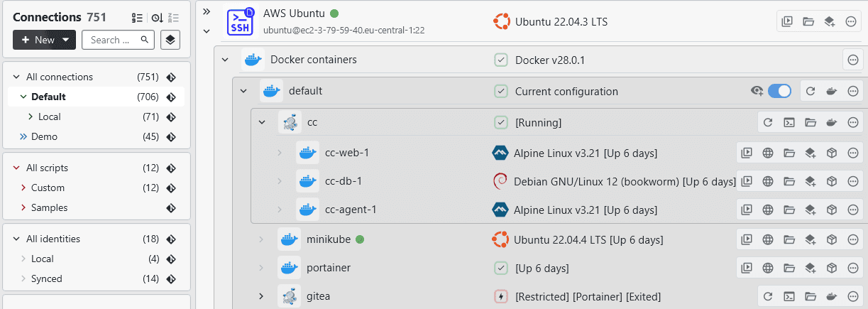Click the Search connections field
The width and height of the screenshot is (868, 309).
pos(114,40)
